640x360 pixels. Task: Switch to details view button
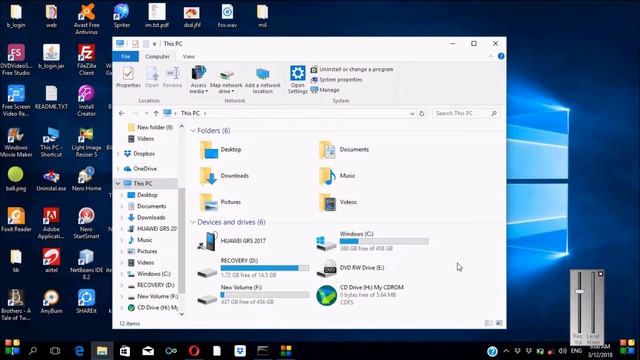[489, 323]
